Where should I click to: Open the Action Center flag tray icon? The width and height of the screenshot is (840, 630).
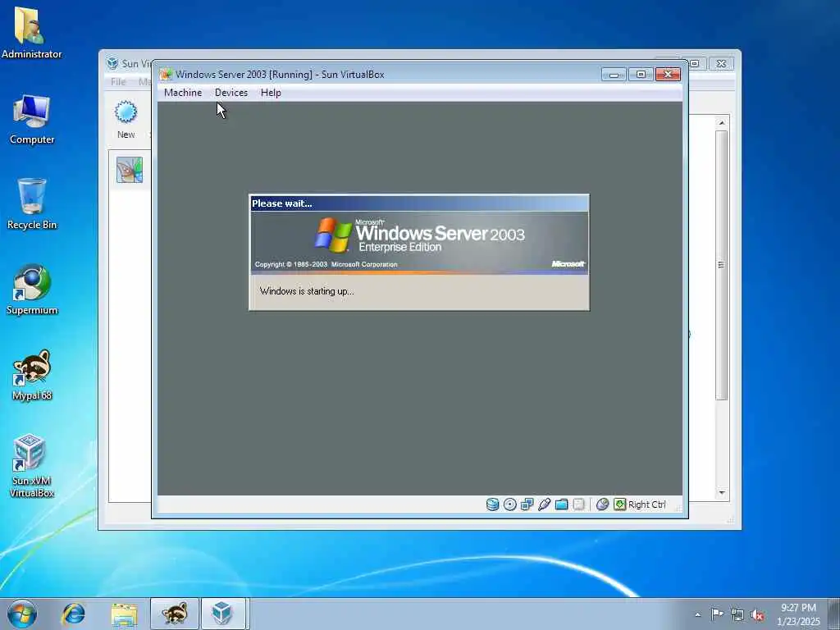(x=717, y=614)
